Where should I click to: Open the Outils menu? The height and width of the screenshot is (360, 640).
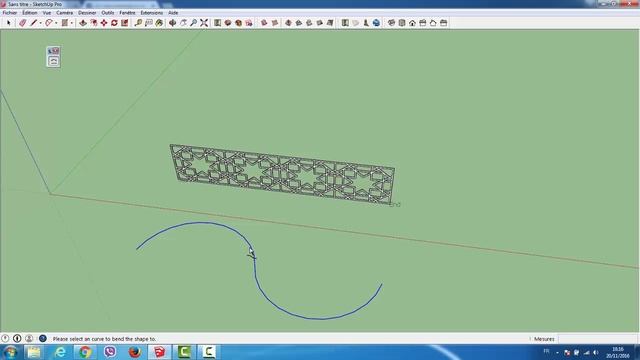(x=108, y=13)
